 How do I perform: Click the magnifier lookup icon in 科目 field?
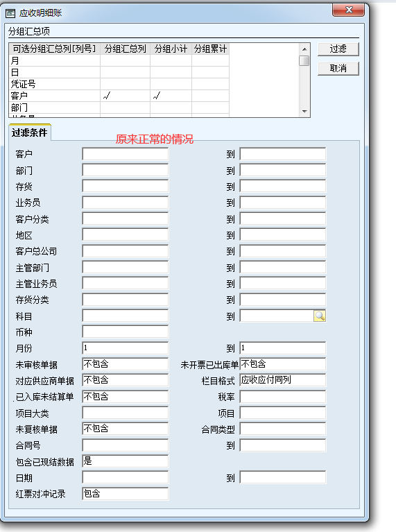click(x=320, y=316)
